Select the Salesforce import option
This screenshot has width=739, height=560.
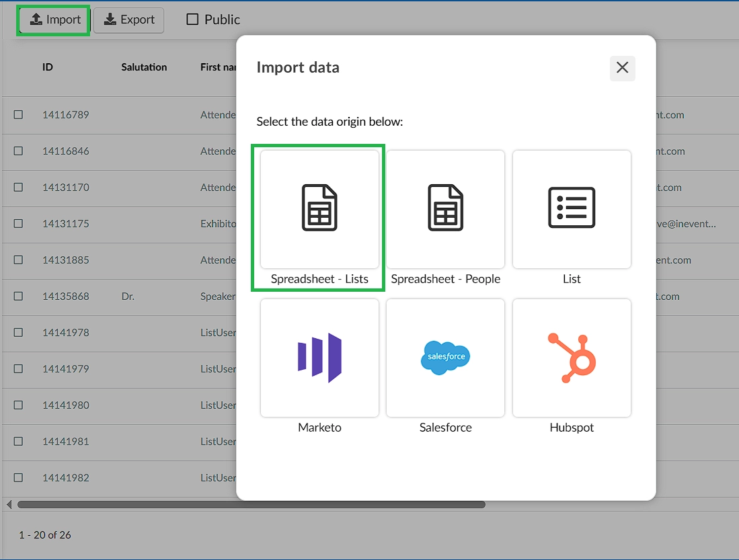point(445,358)
